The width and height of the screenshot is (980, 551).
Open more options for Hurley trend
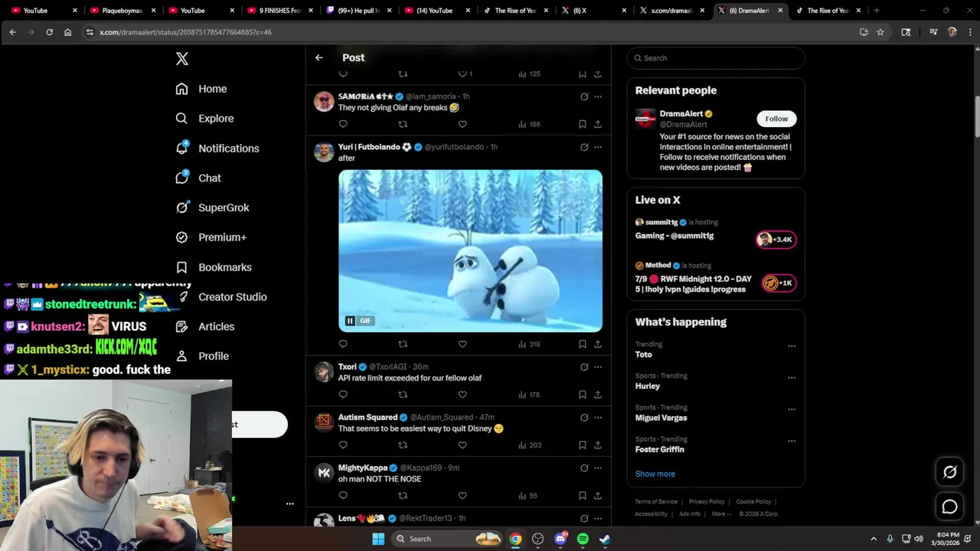pyautogui.click(x=792, y=377)
